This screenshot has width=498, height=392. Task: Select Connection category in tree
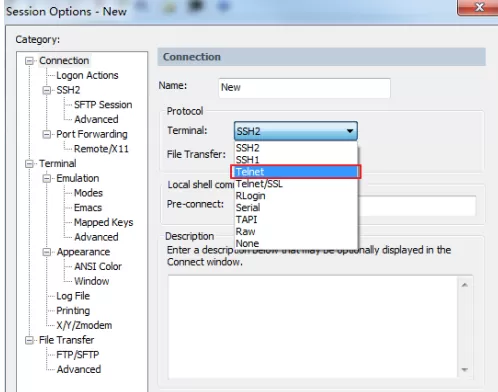[64, 61]
